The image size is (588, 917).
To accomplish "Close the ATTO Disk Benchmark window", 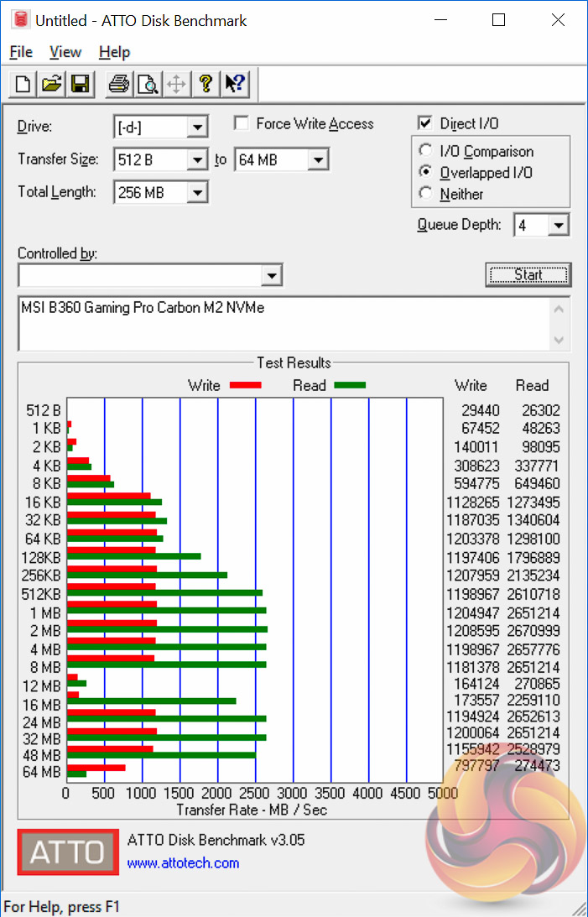I will point(558,20).
